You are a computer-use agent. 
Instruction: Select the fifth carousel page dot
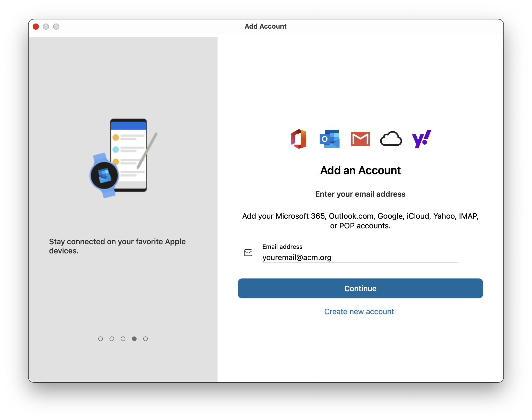[x=146, y=339]
